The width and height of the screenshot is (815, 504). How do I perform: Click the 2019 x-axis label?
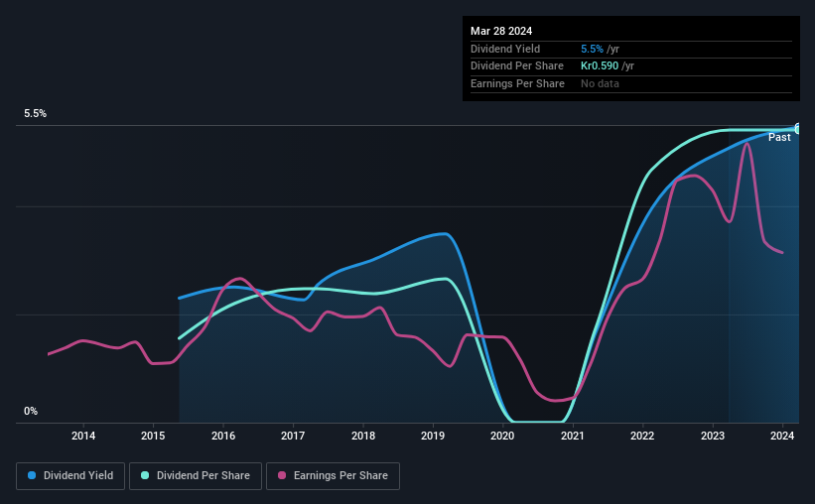(x=433, y=436)
